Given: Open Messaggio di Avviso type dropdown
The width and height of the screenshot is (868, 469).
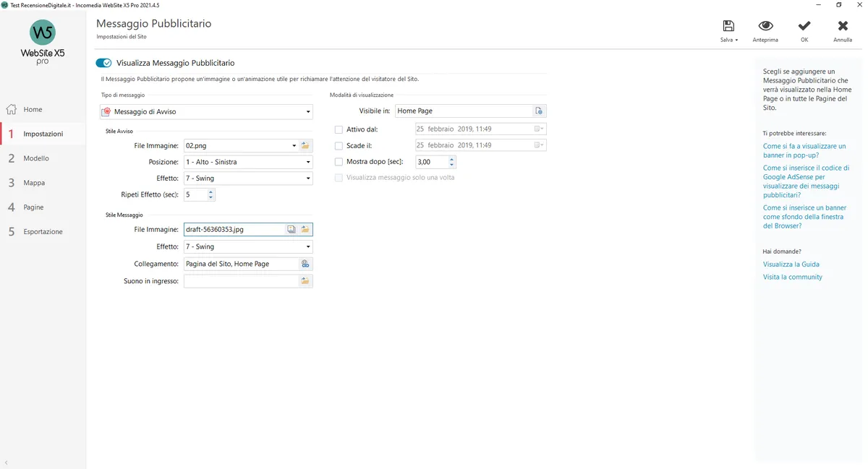Looking at the screenshot, I should 206,112.
